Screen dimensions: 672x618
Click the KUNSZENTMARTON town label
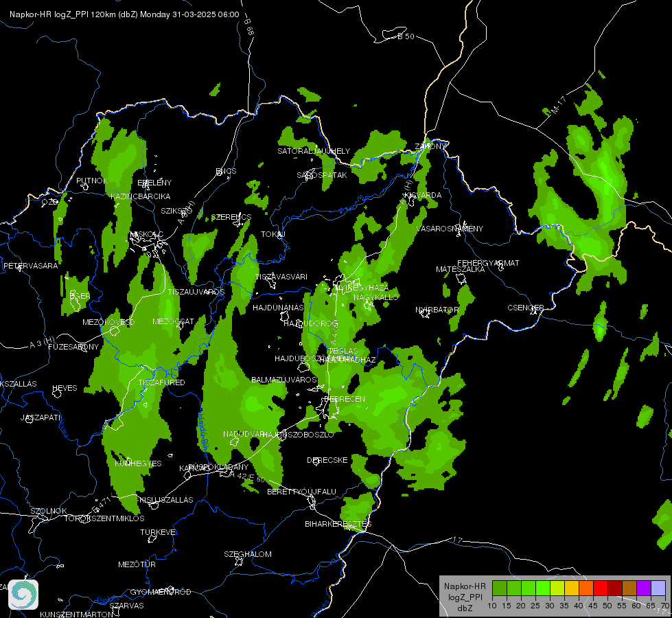tap(77, 614)
